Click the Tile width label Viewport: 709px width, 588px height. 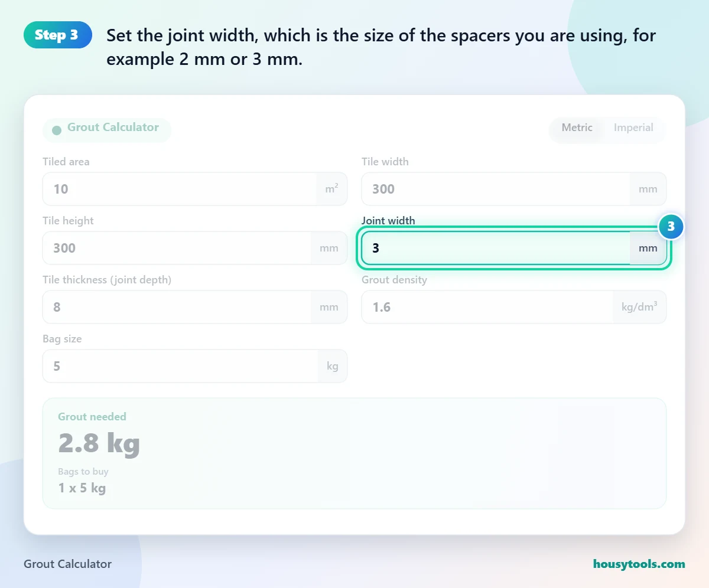[x=385, y=162]
